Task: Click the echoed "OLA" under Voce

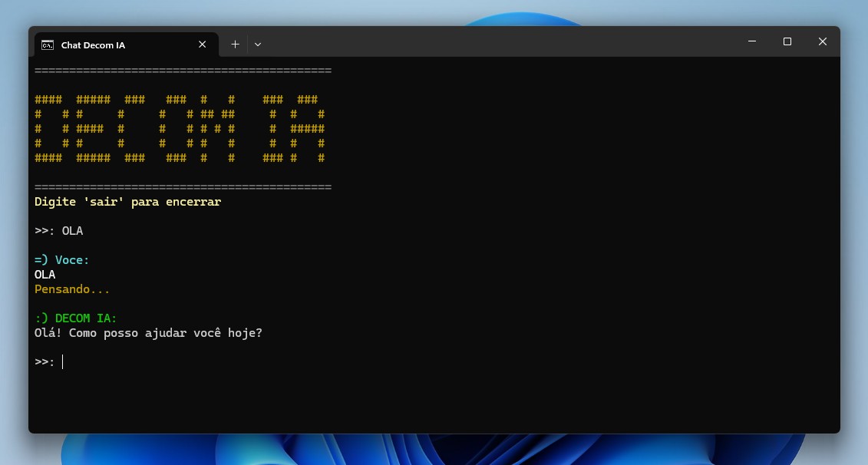Action: 45,275
